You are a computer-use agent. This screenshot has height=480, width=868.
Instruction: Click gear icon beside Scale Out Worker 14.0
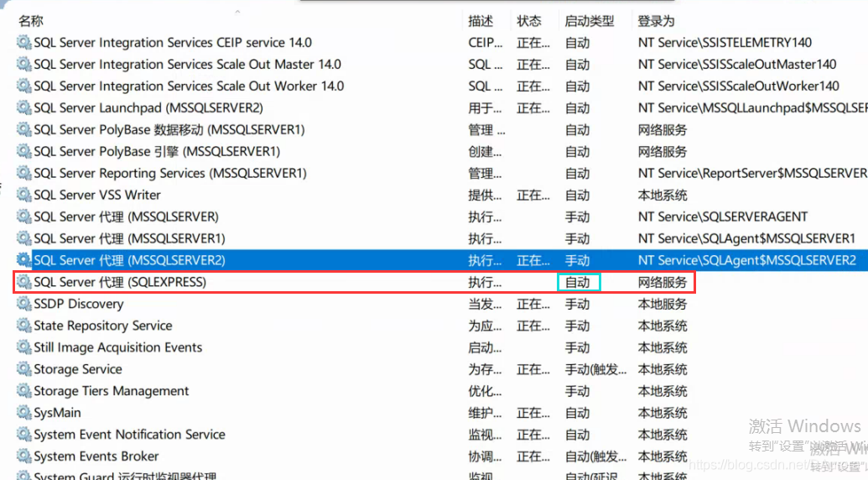23,86
